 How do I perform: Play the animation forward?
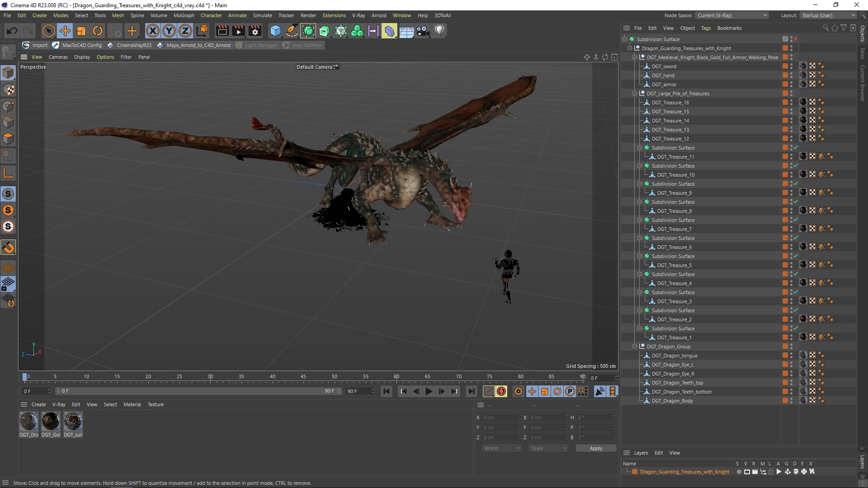pos(429,391)
